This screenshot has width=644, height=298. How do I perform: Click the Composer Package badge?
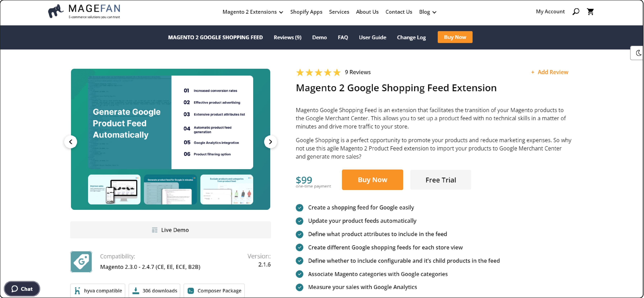click(214, 290)
